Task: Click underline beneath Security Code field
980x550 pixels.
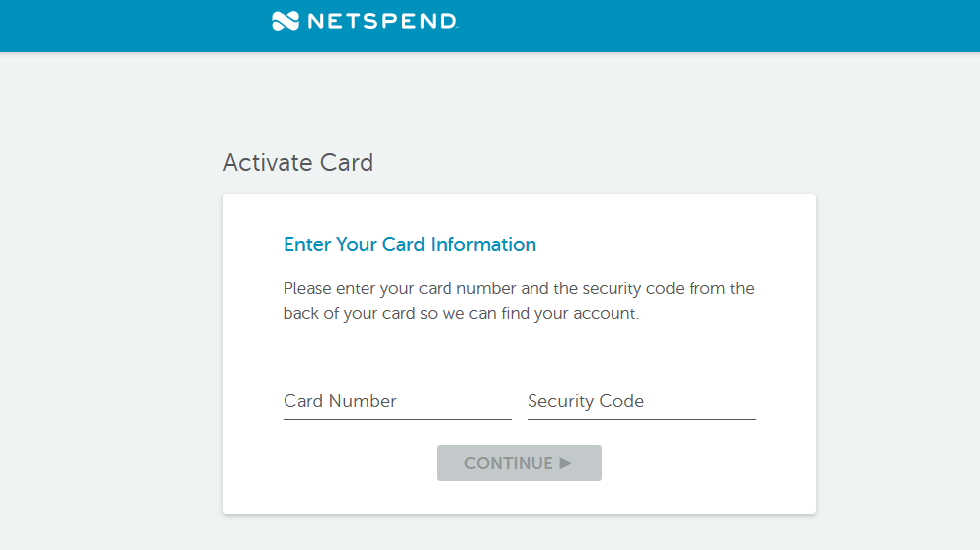Action: point(641,419)
